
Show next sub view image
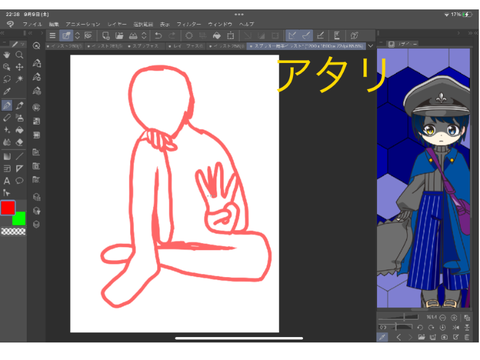(410, 337)
